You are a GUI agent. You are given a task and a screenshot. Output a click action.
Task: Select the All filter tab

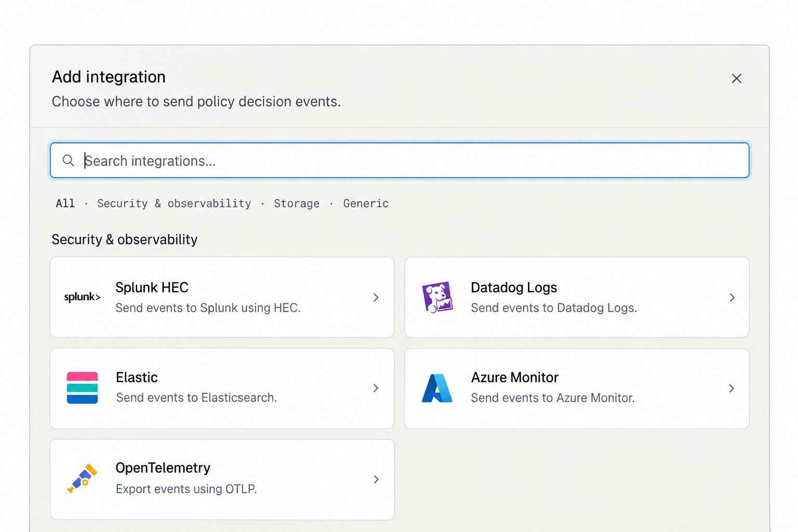point(65,204)
